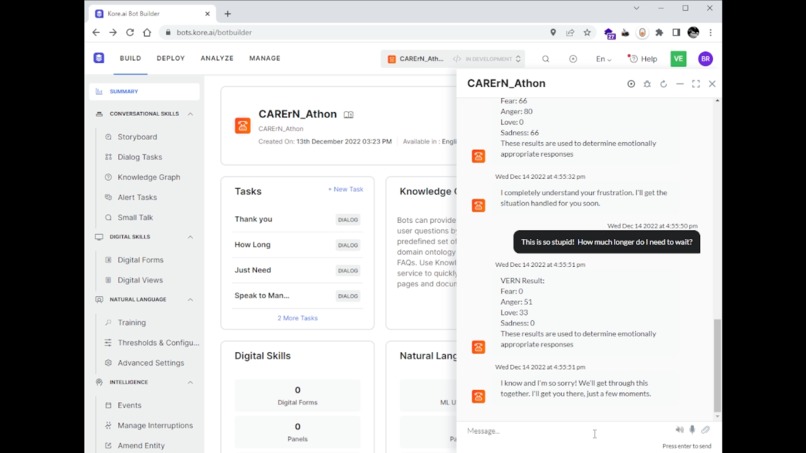806x453 pixels.
Task: Close the CARErN_Athon chat panel
Action: click(x=712, y=84)
